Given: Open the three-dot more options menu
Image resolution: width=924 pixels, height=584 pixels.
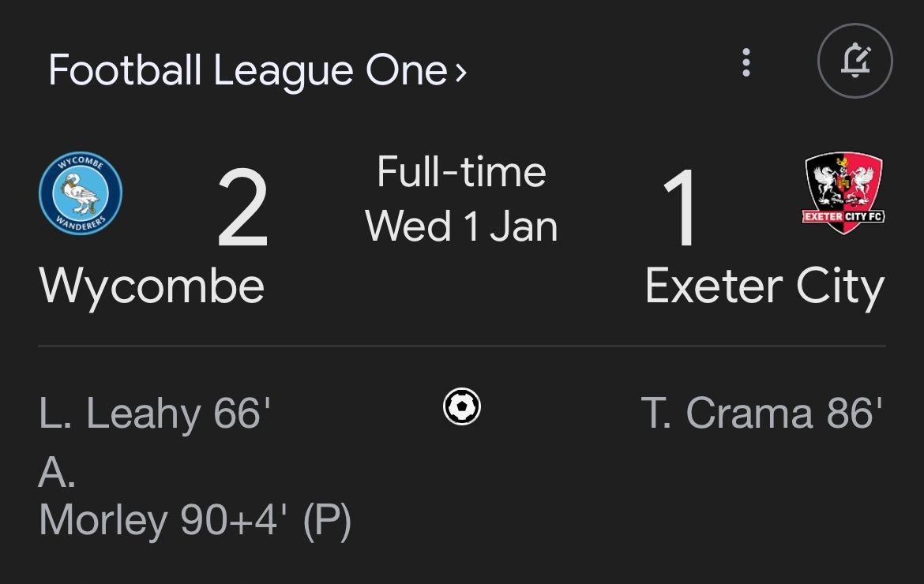Looking at the screenshot, I should (746, 62).
